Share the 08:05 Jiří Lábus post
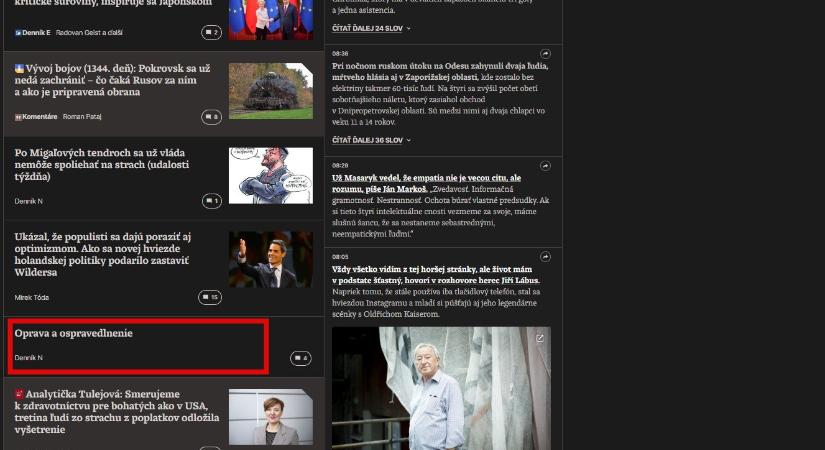825x450 pixels. 545,257
